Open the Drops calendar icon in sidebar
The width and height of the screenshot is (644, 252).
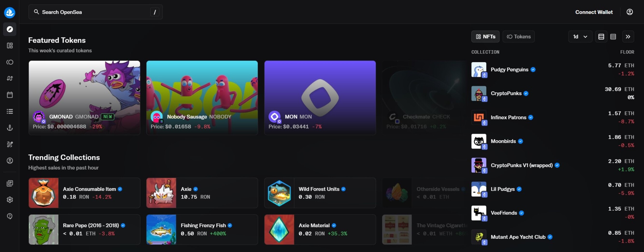(10, 95)
